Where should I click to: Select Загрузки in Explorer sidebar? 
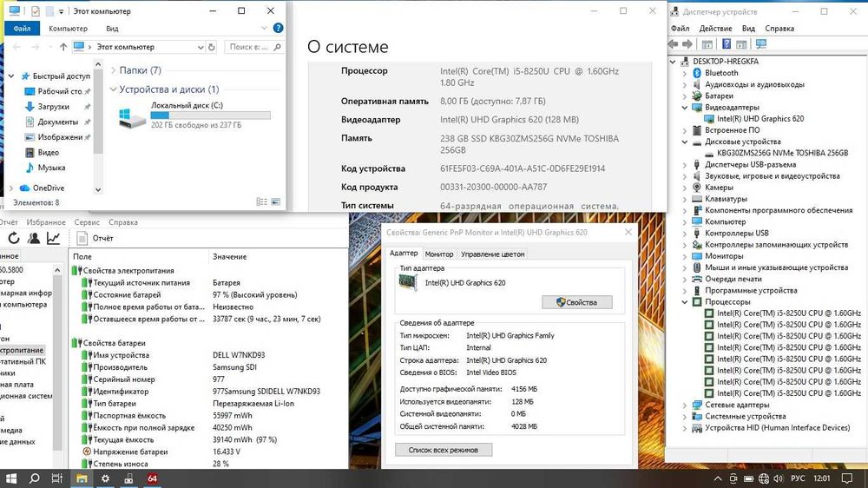[53, 106]
